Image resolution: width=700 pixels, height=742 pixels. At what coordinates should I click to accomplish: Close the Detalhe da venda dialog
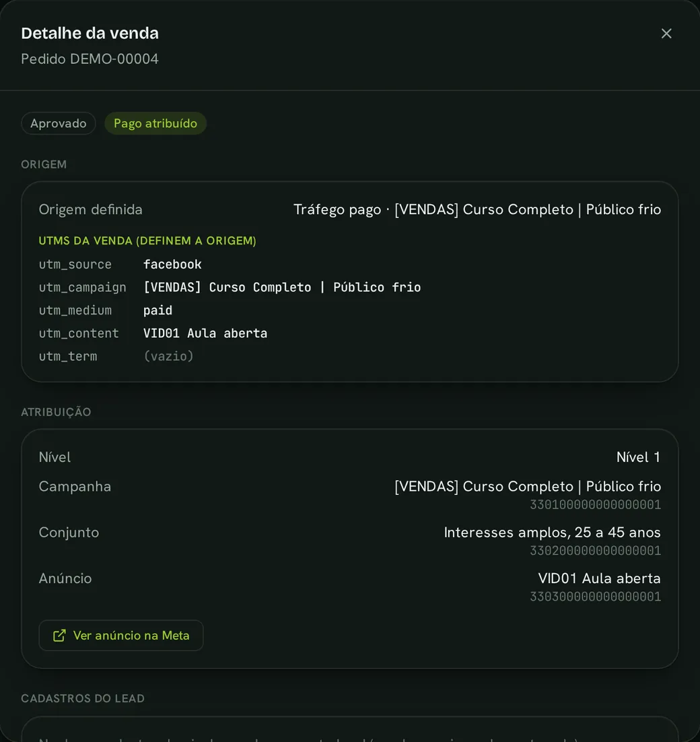pyautogui.click(x=666, y=34)
